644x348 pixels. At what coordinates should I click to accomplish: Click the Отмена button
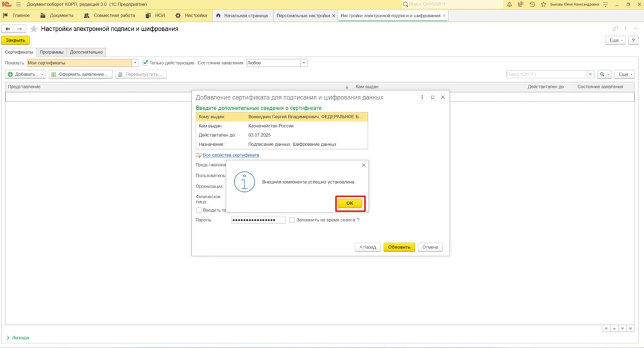[430, 247]
